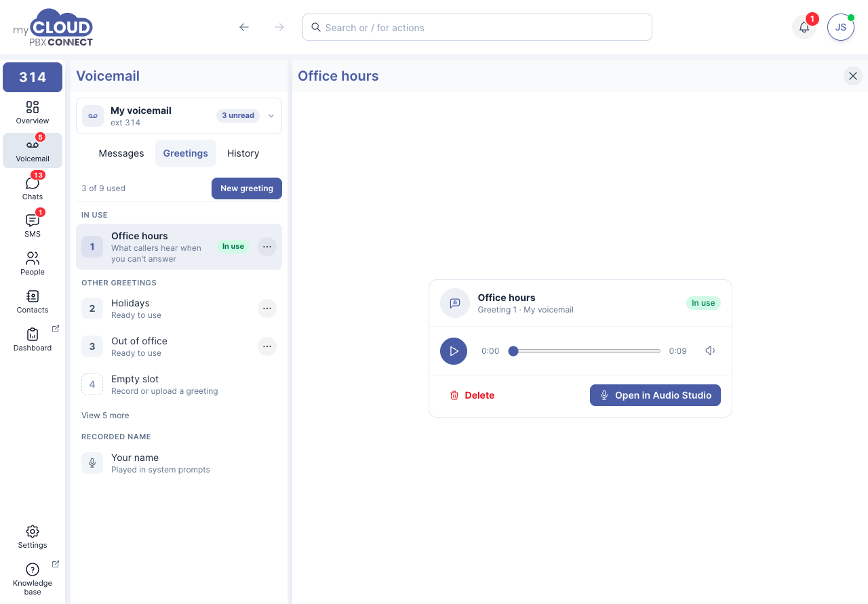Open options menu for Holidays greeting
The height and width of the screenshot is (604, 868).
267,308
